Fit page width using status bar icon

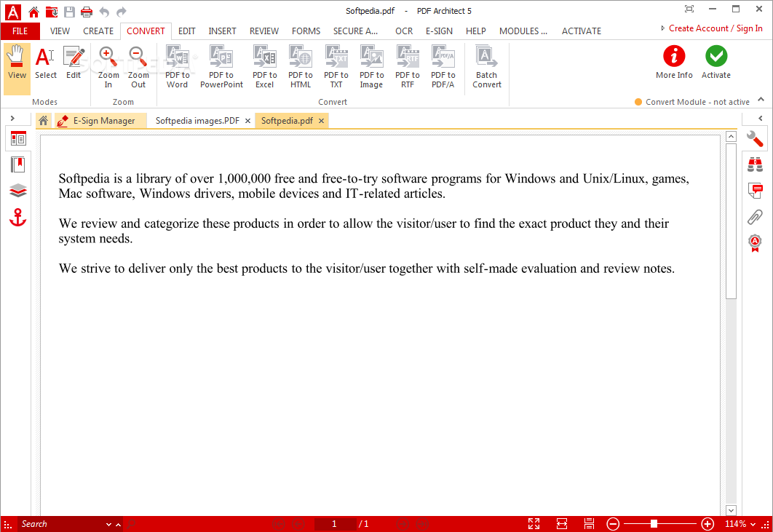pyautogui.click(x=561, y=523)
